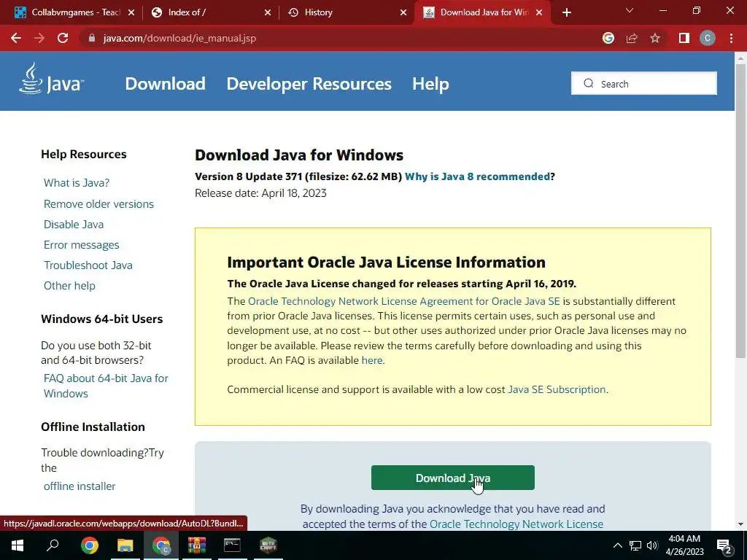Open Developer Resources in Java header
This screenshot has height=560, width=747.
(309, 84)
